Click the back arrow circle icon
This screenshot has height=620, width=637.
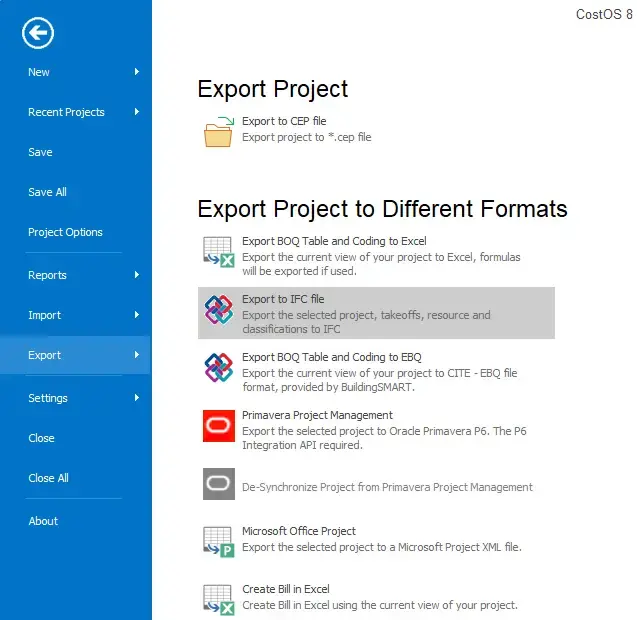pos(38,33)
